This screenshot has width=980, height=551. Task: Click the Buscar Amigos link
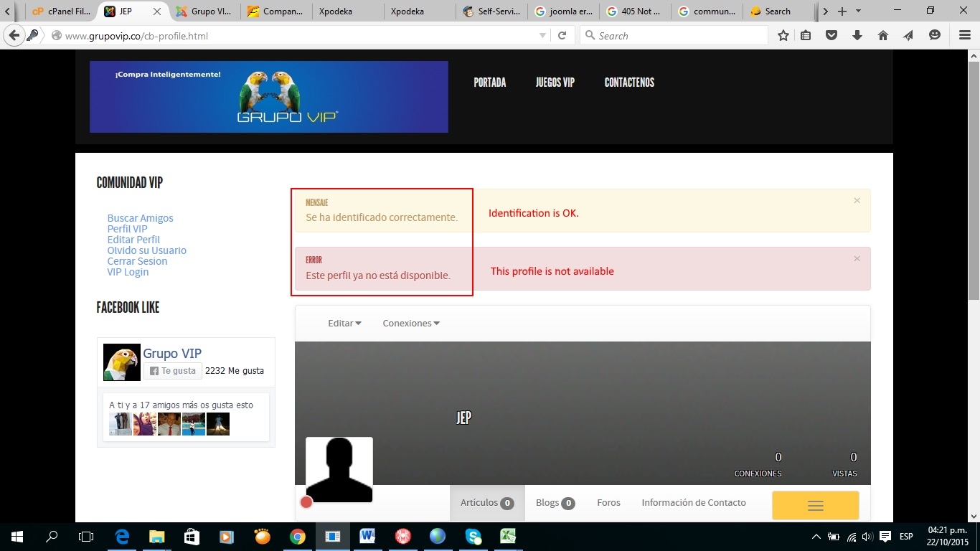(140, 218)
